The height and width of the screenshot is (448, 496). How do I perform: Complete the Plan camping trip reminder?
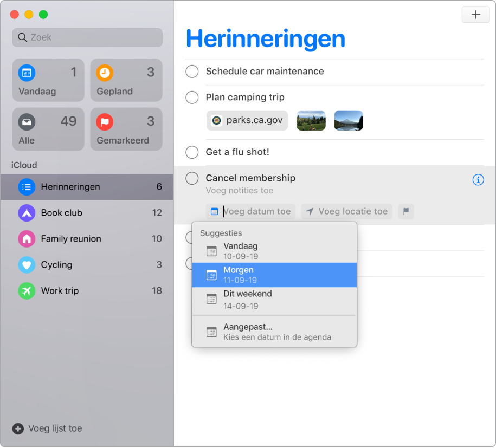[192, 98]
